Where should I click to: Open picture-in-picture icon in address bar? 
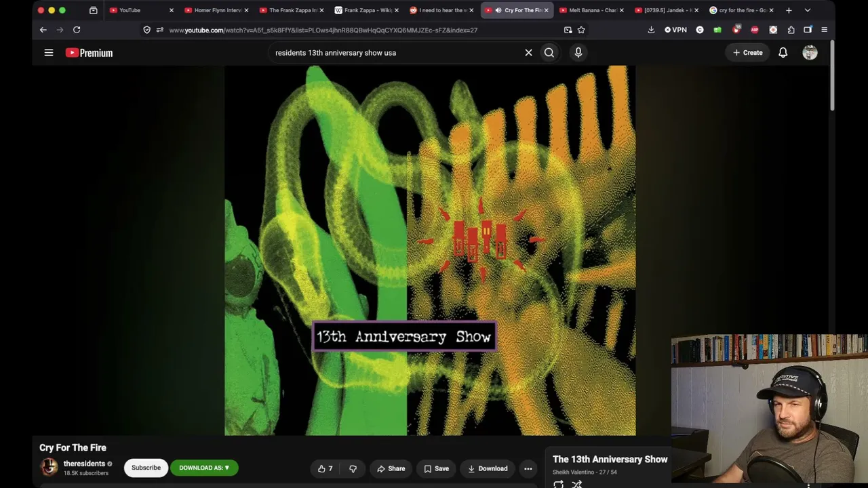coord(568,30)
